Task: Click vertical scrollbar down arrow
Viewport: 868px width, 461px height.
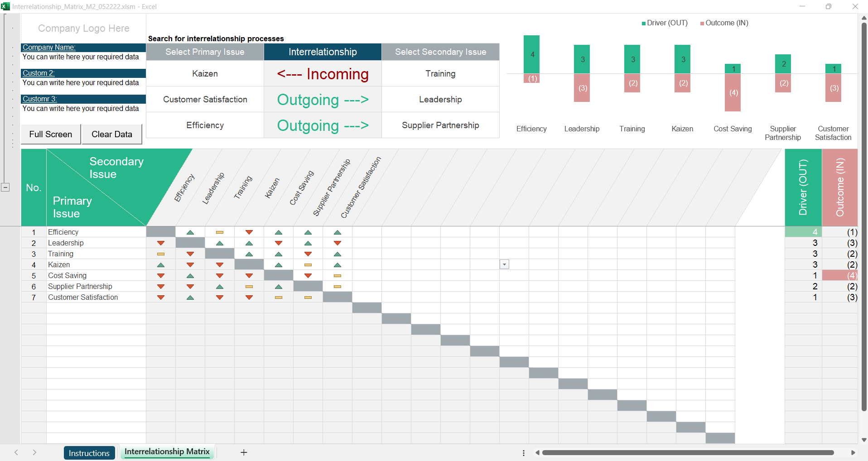Action: point(864,440)
